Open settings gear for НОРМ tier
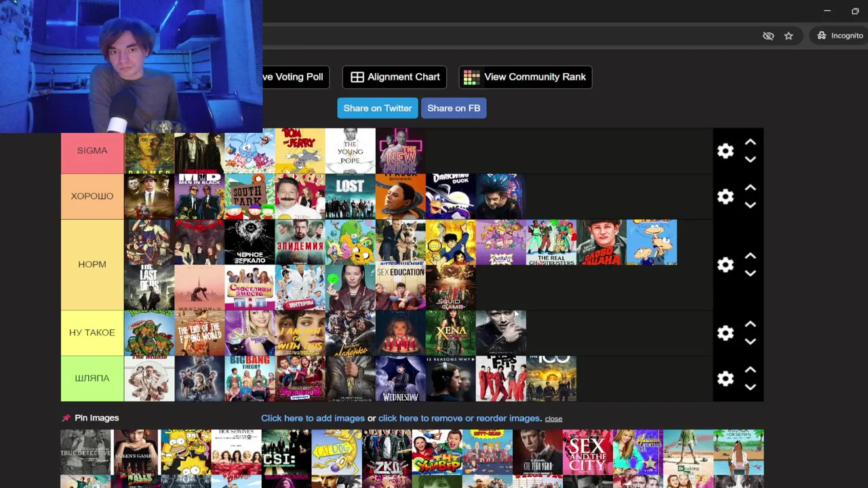This screenshot has width=868, height=488. 726,265
